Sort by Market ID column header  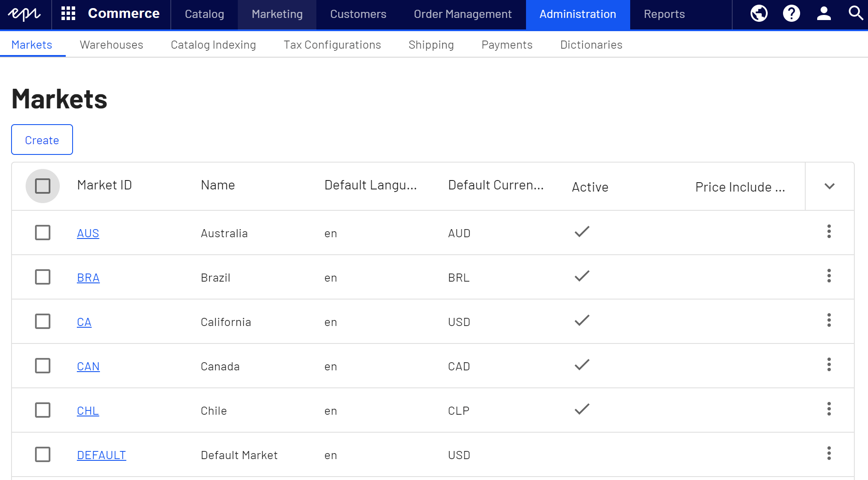coord(105,185)
